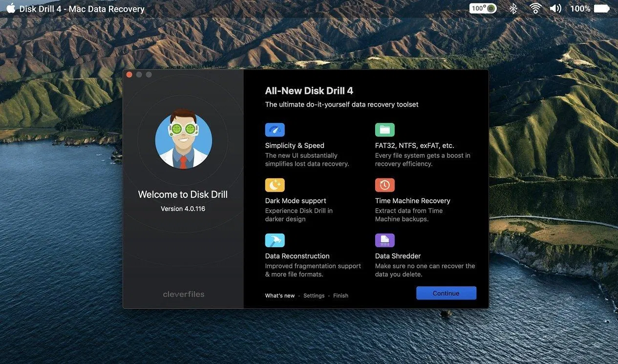The width and height of the screenshot is (618, 364).
Task: Click the Dark Mode moon icon
Action: [x=275, y=185]
